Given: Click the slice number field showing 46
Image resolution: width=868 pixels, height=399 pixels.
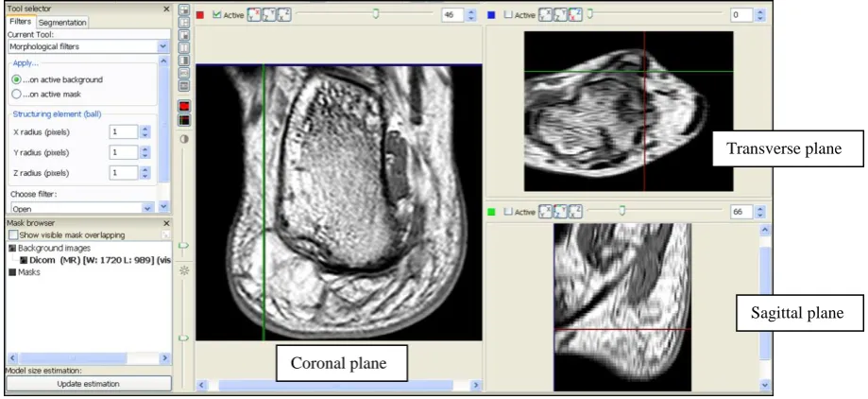Looking at the screenshot, I should click(x=453, y=15).
